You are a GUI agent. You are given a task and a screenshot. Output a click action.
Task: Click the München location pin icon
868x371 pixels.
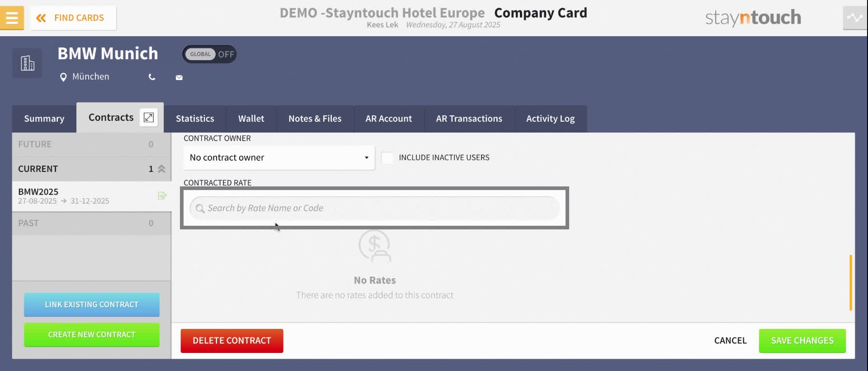pyautogui.click(x=63, y=77)
